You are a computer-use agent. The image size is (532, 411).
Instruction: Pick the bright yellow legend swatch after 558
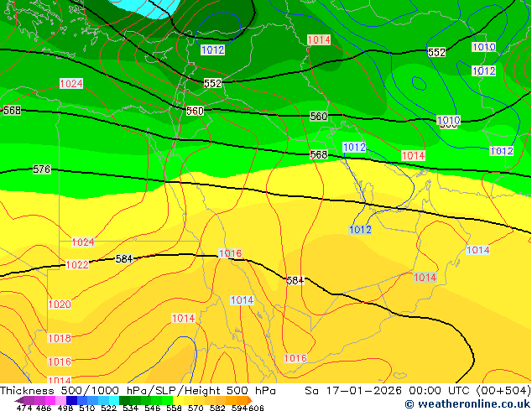tap(178, 400)
